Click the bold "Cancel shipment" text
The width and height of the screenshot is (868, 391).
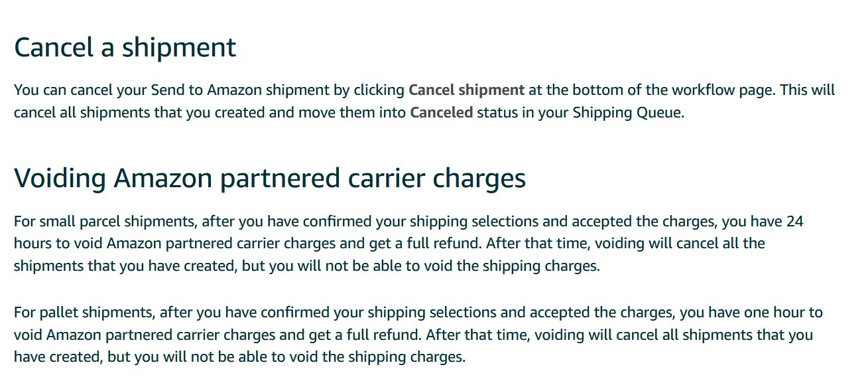[467, 90]
